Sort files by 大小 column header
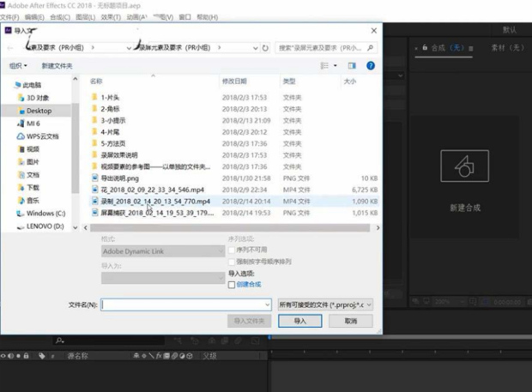532x392 pixels. pos(350,81)
